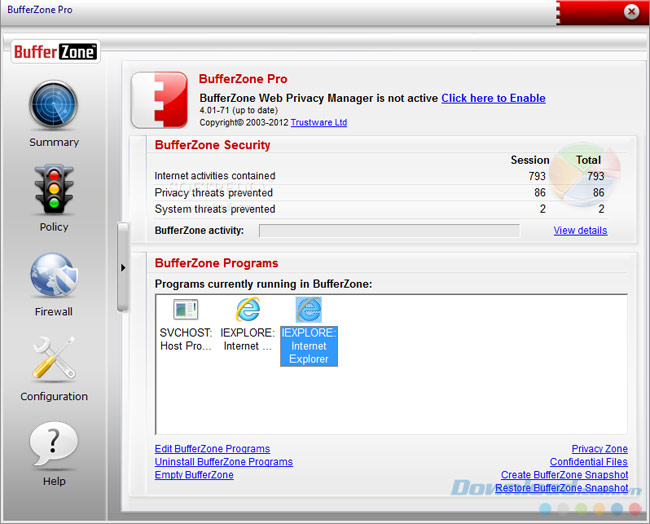Click 'BufferZone Pro' title bar text
Screen dimensions: 650x524
click(x=40, y=10)
